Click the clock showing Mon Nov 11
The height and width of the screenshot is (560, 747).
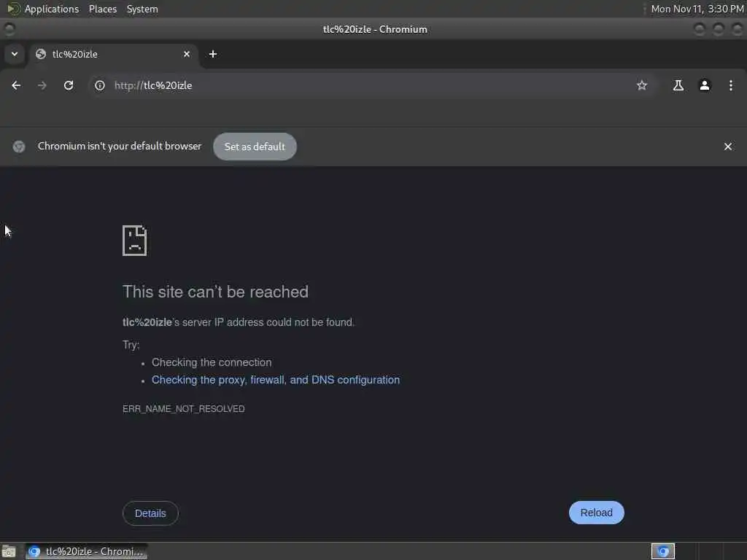tap(697, 9)
